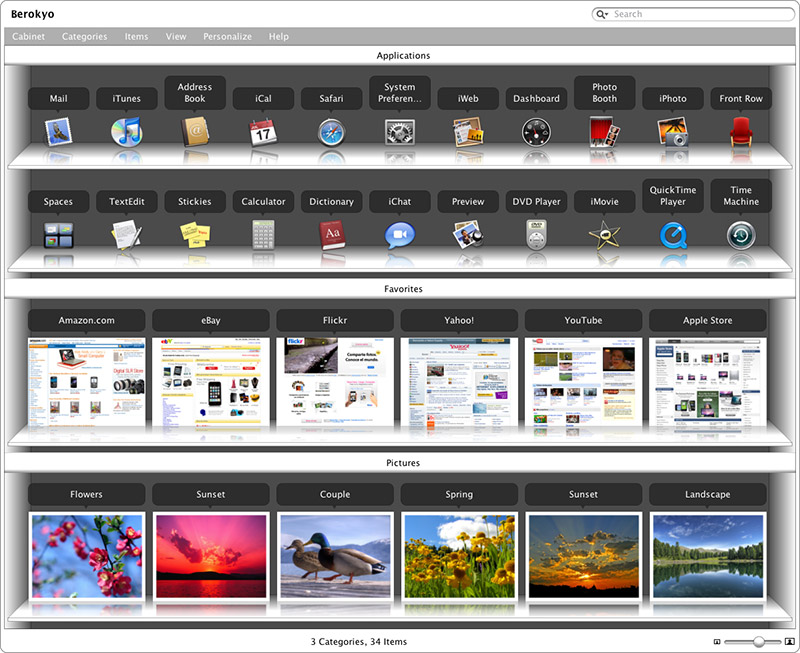Click the Landscape label
This screenshot has height=653, width=800.
click(x=708, y=494)
